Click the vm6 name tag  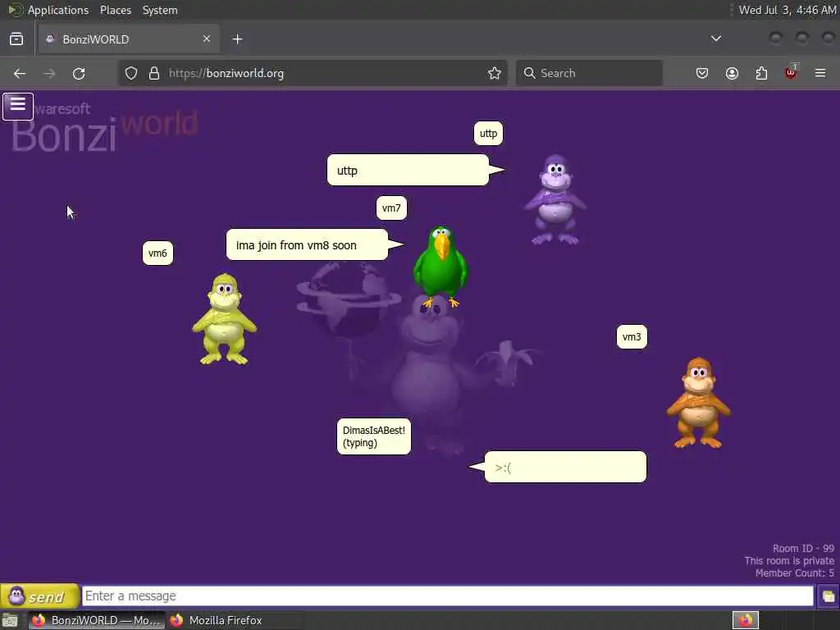(x=157, y=253)
